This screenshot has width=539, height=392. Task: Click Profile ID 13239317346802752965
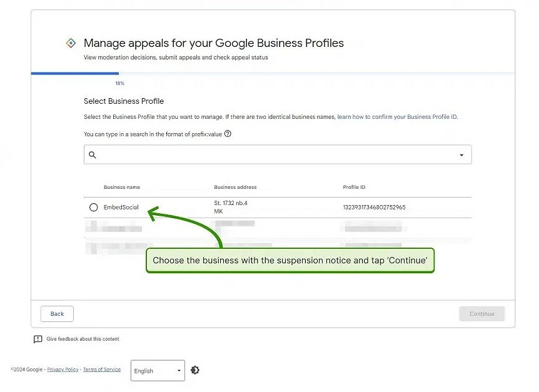374,207
